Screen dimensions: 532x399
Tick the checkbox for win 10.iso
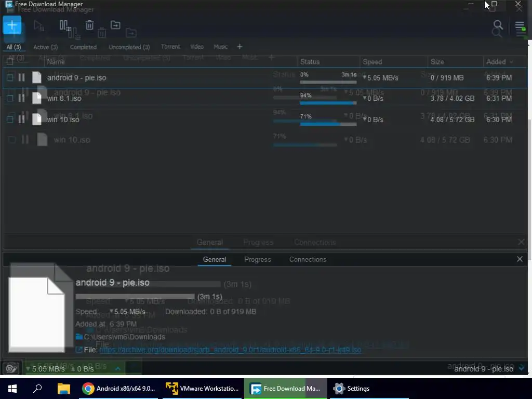coord(10,119)
